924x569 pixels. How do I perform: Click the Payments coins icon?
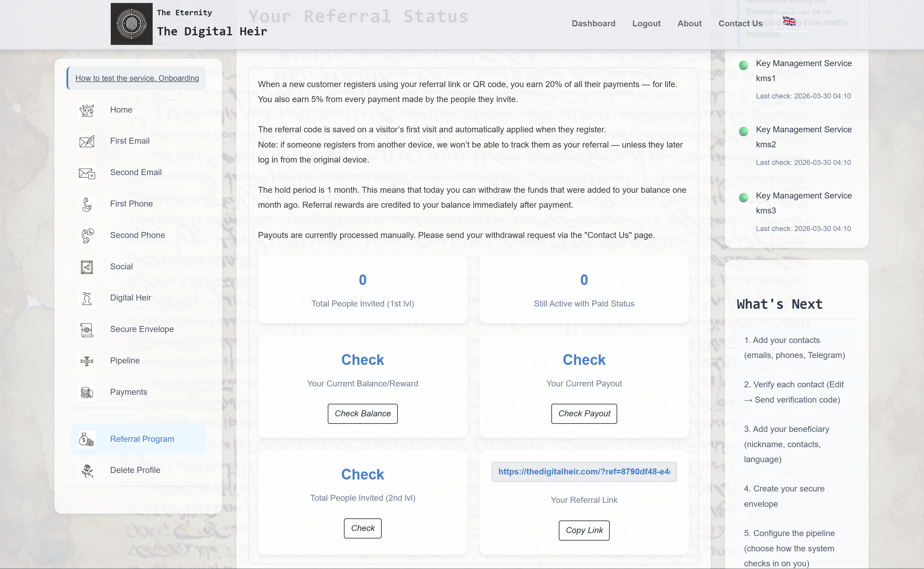87,392
